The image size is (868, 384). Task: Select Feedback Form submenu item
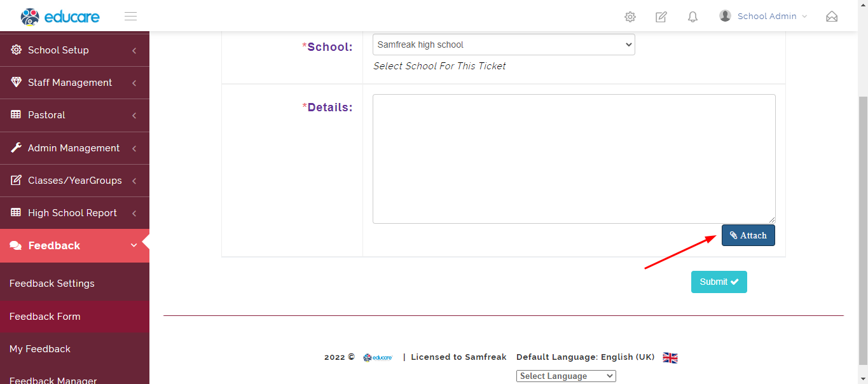point(74,317)
